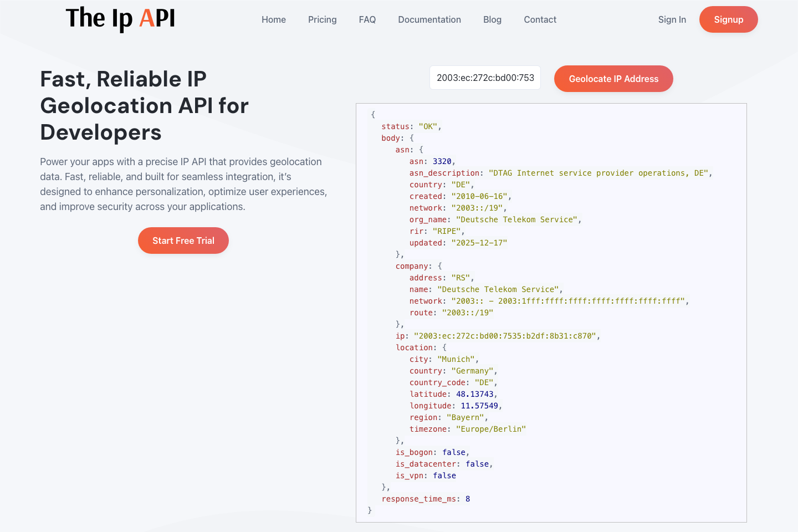This screenshot has width=798, height=532.
Task: Visit the Blog
Action: click(x=492, y=19)
